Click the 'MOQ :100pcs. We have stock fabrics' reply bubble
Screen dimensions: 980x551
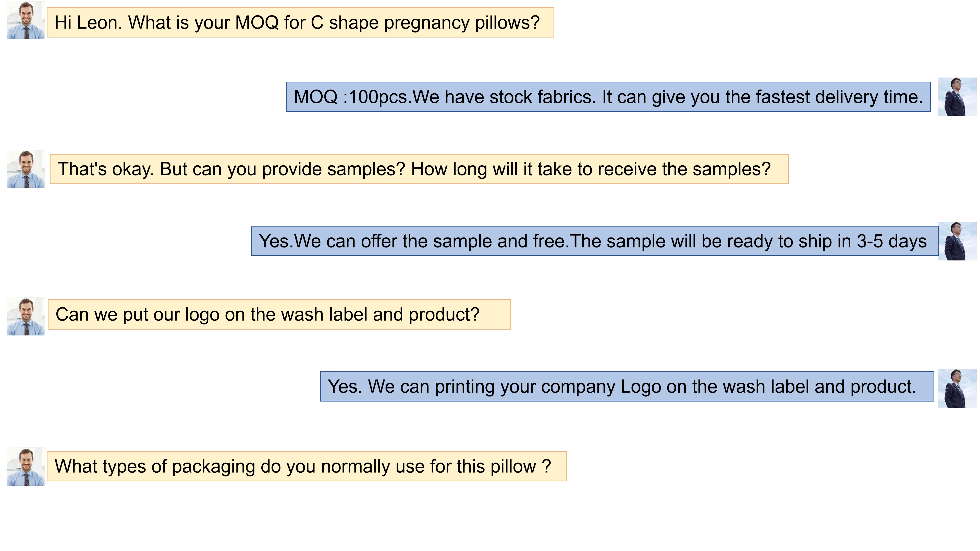pos(608,97)
